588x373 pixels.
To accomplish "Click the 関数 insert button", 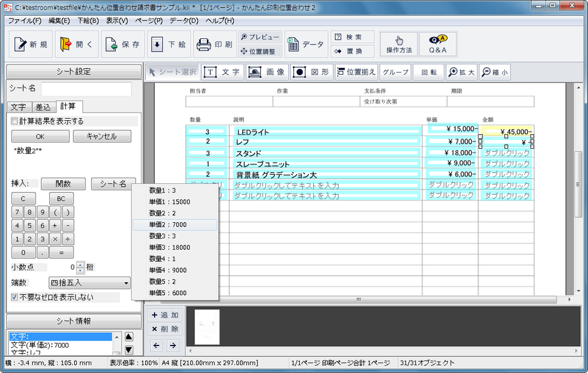I will click(63, 184).
